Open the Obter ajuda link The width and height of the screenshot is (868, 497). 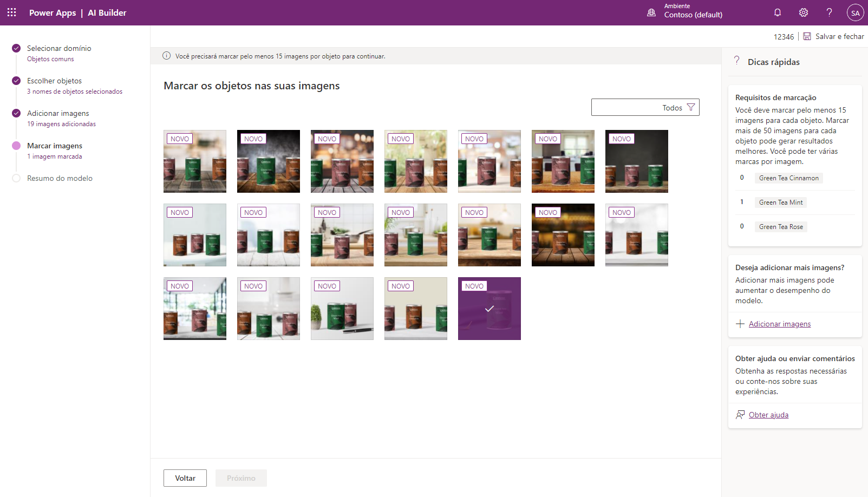[768, 415]
